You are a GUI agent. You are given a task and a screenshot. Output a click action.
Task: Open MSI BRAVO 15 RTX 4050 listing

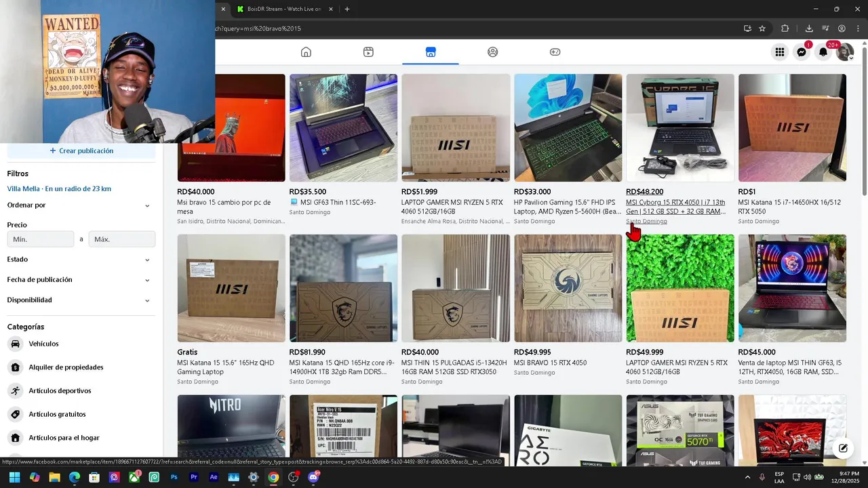568,305
